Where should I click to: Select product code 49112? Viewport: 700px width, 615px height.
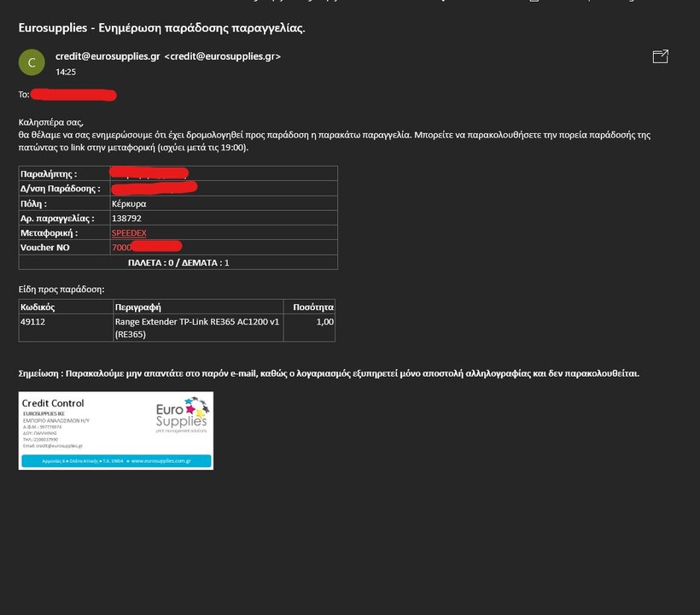32,321
